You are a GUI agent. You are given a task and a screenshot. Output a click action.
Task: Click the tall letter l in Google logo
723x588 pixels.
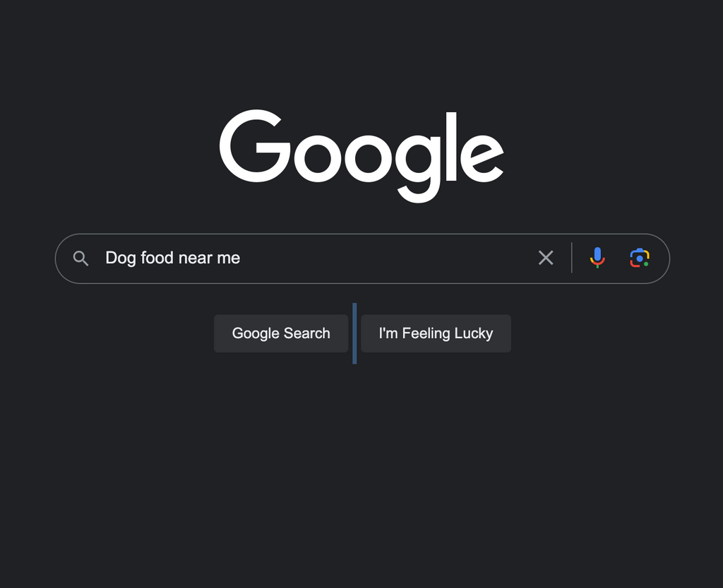point(451,146)
